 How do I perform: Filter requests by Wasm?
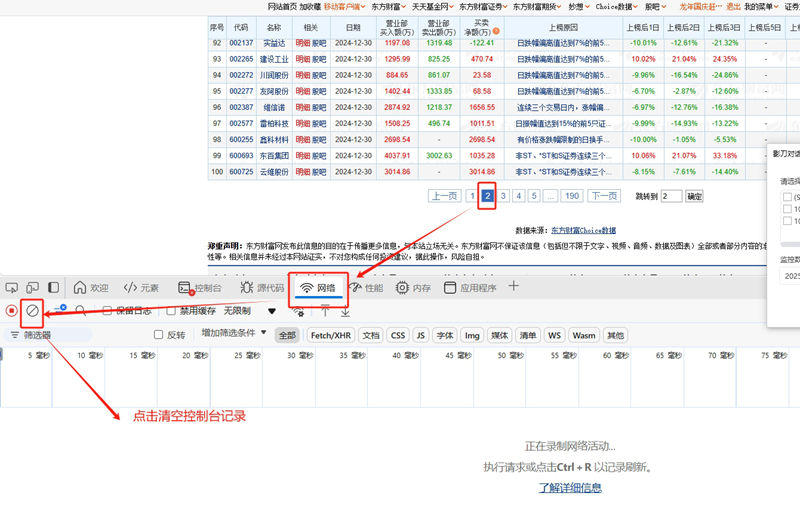(584, 335)
